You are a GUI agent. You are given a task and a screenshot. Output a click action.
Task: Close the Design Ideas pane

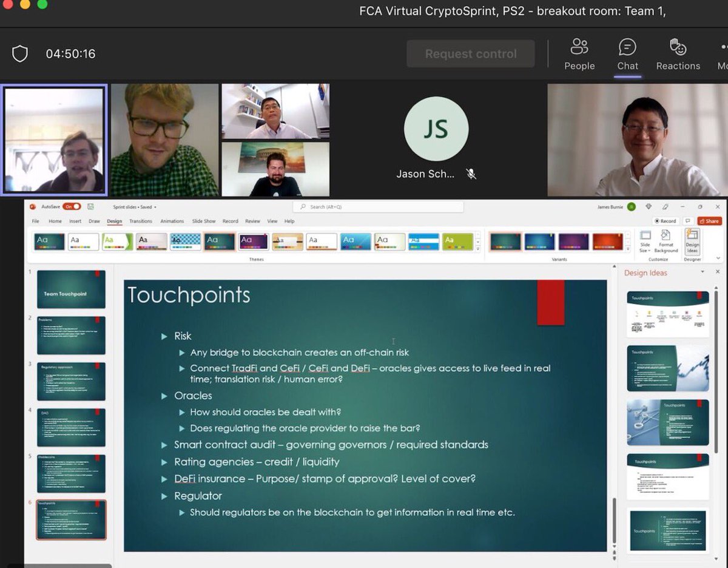[718, 272]
